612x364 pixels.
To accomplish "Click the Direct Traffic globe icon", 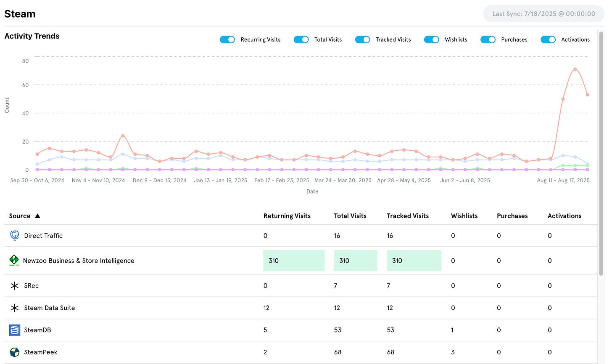I will tap(15, 236).
